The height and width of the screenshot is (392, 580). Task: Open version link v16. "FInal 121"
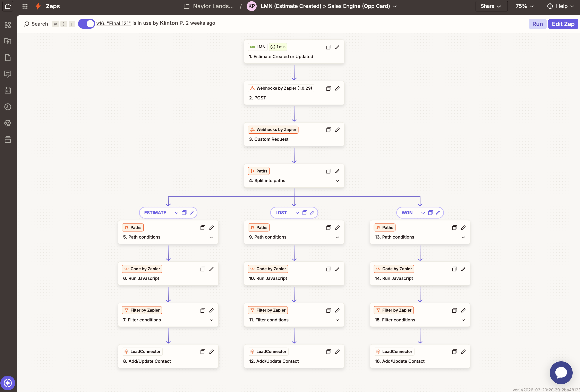(x=113, y=23)
